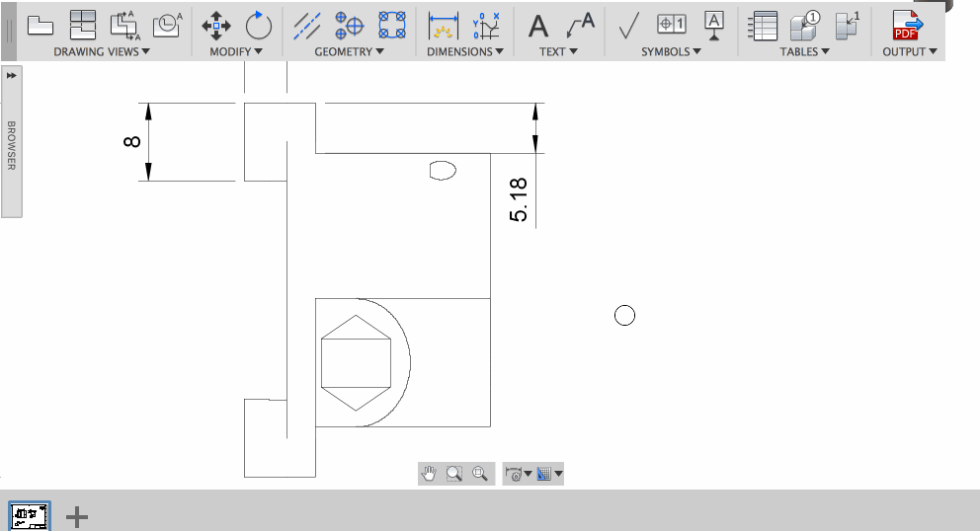Select the Base View tool icon
Viewport: 980px width, 531px height.
pyautogui.click(x=41, y=26)
